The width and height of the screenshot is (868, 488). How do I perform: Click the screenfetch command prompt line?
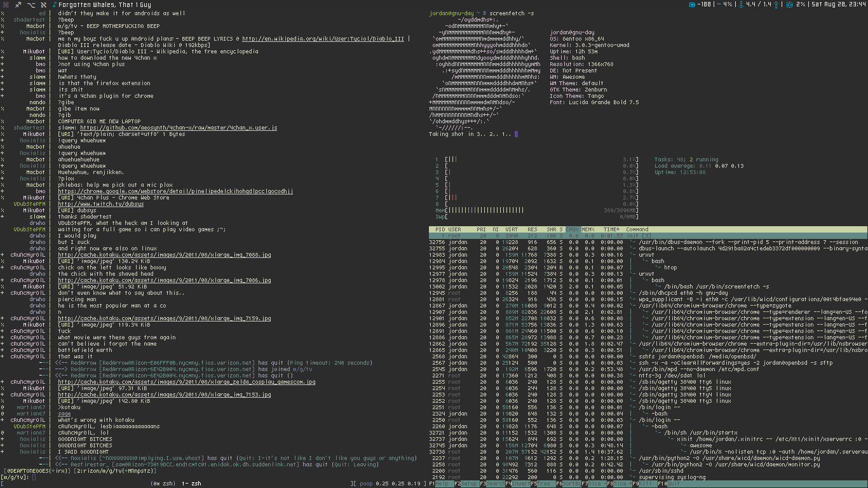click(482, 13)
